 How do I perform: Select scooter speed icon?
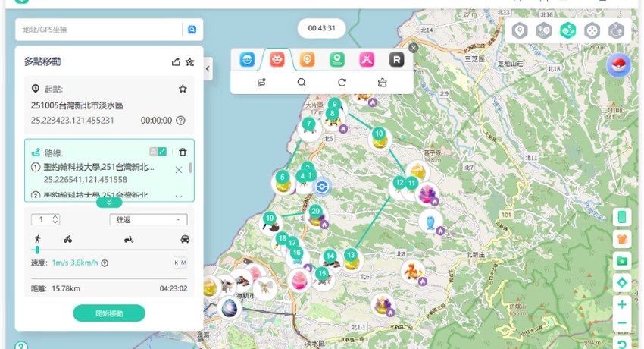tap(129, 239)
